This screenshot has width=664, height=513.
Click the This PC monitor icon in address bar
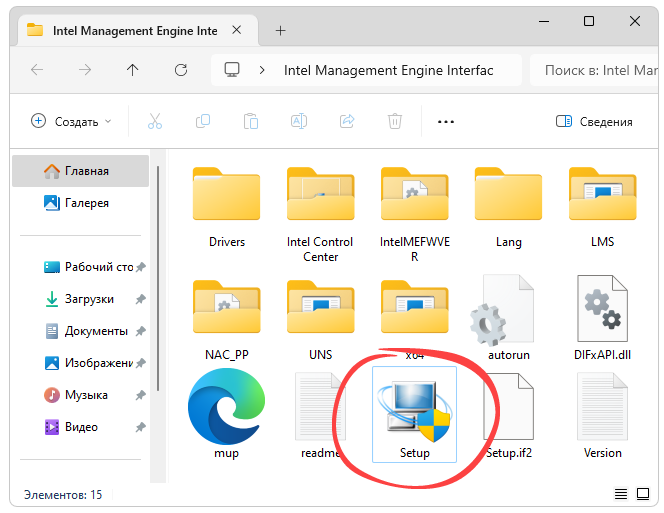(232, 70)
